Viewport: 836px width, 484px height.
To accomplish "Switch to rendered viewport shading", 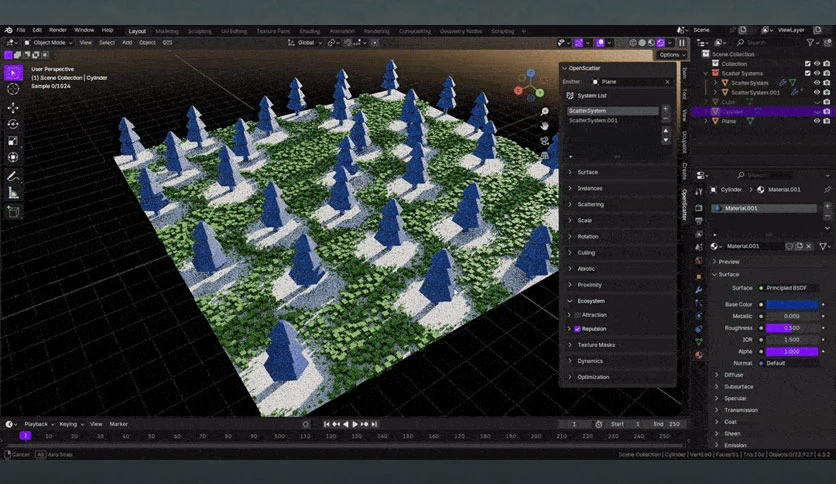I will coord(661,43).
